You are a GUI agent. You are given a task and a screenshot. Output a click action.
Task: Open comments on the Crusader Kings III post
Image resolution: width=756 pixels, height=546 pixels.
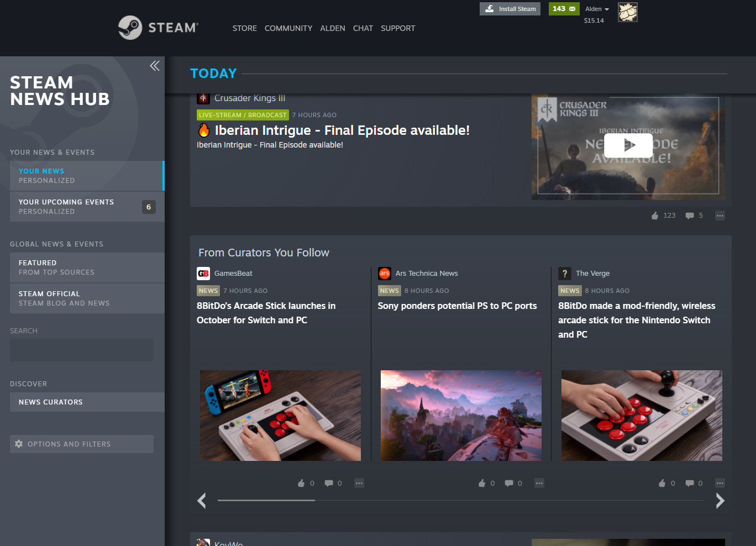click(690, 215)
